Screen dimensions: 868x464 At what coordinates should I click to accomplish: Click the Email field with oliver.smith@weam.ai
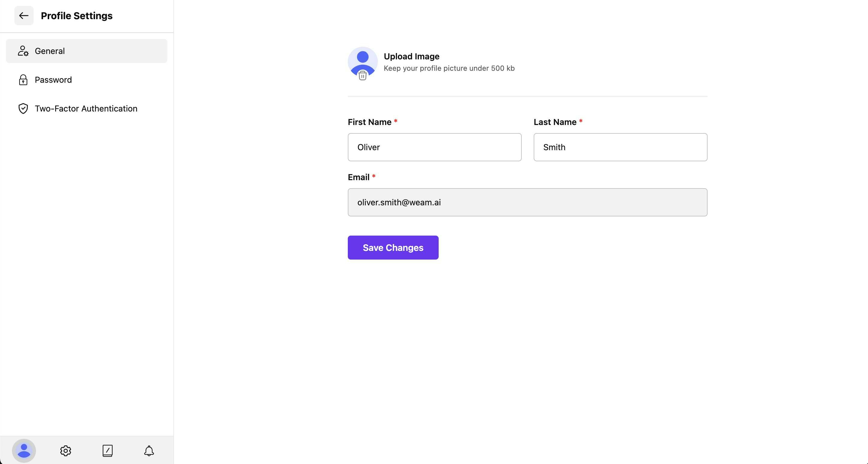pyautogui.click(x=527, y=202)
